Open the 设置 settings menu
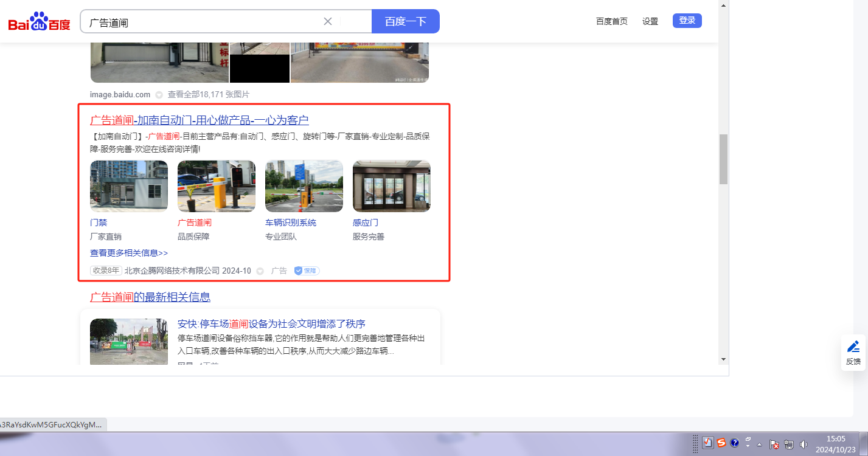This screenshot has width=868, height=456. 650,21
